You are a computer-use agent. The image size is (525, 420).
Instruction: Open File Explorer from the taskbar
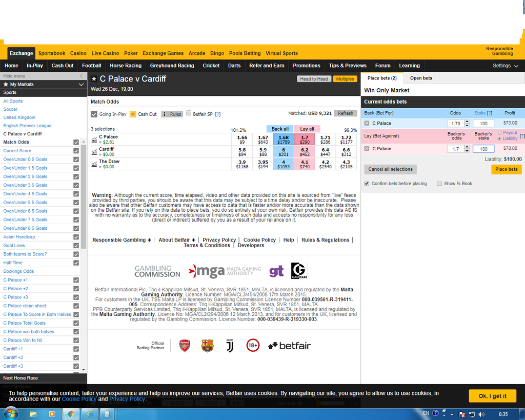[x=33, y=414]
